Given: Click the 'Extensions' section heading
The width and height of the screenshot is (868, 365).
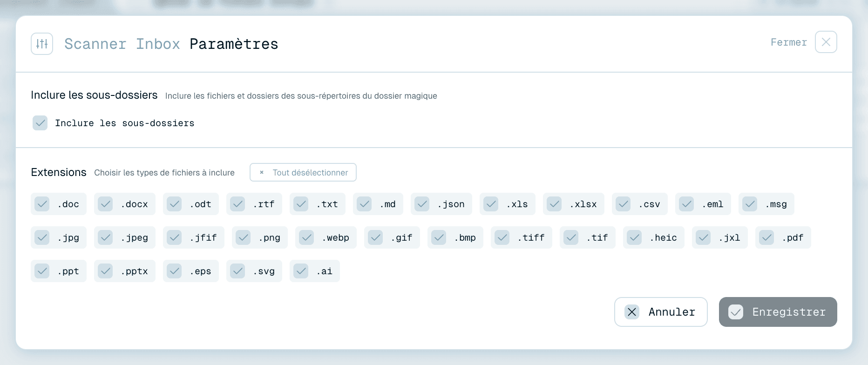Looking at the screenshot, I should tap(59, 172).
